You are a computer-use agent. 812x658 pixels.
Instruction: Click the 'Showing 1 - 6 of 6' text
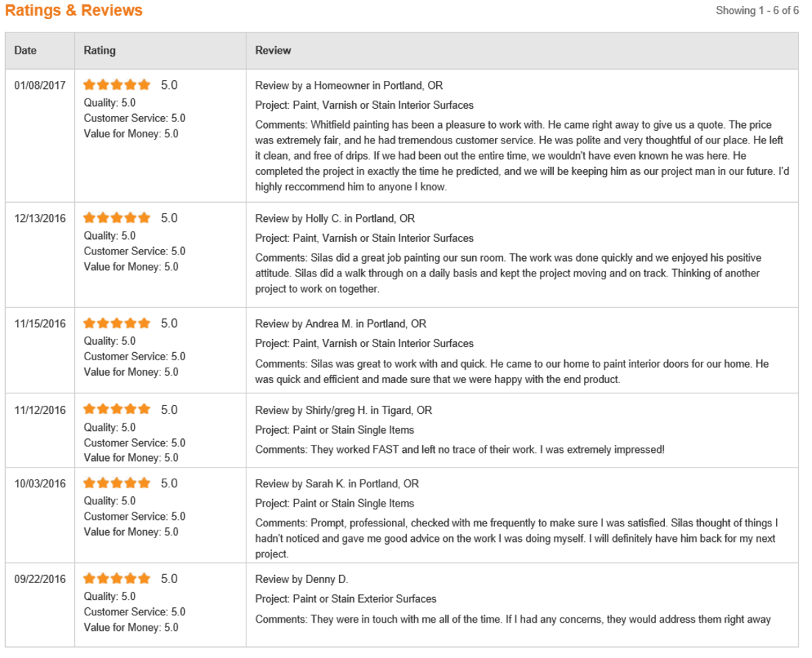[757, 10]
